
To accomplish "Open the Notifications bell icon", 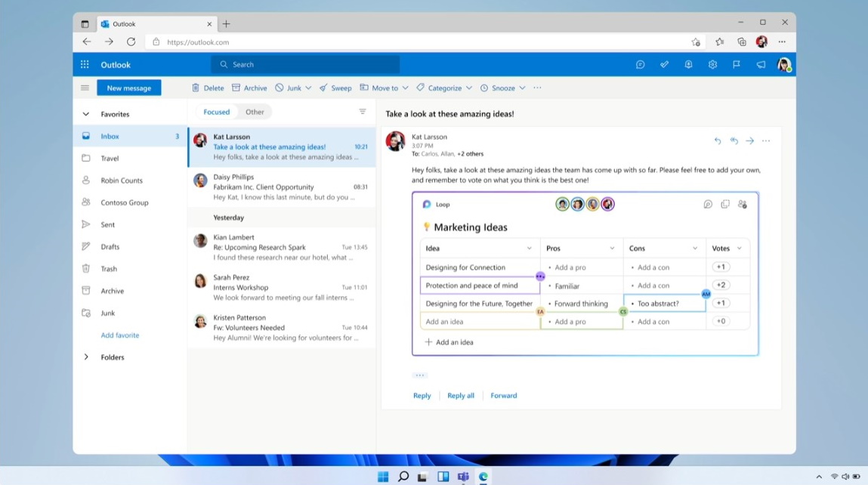I will tap(688, 64).
